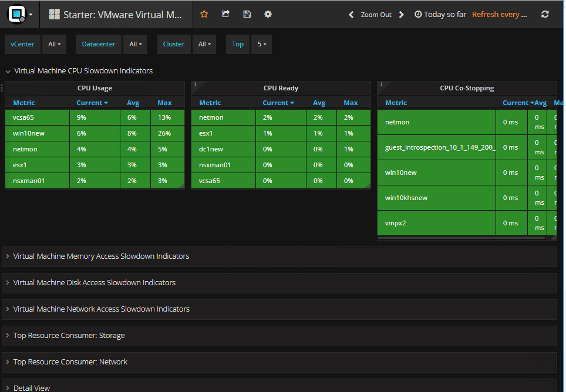Expand Virtual Machine Memory Access Slowdown Indicators
Viewport: 566px width, 392px height.
(x=101, y=256)
